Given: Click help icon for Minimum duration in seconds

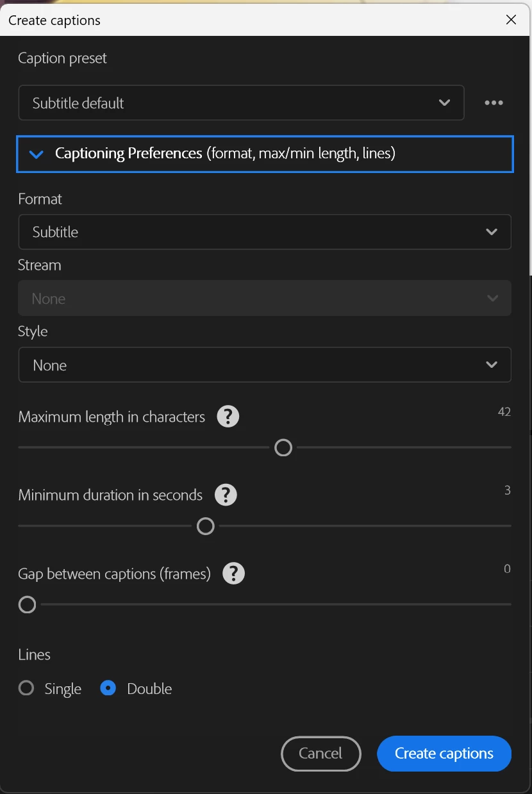Looking at the screenshot, I should click(x=226, y=495).
